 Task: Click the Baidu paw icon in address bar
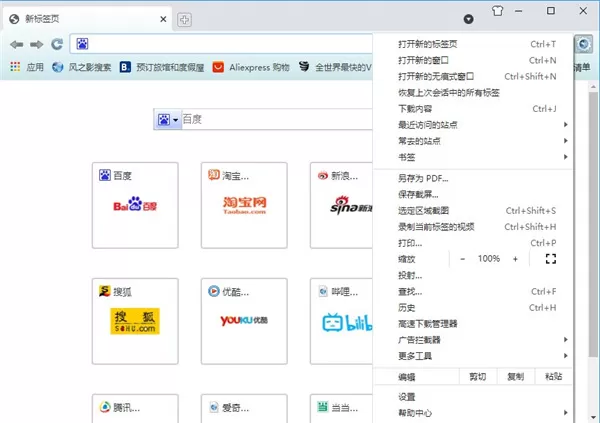click(x=82, y=44)
